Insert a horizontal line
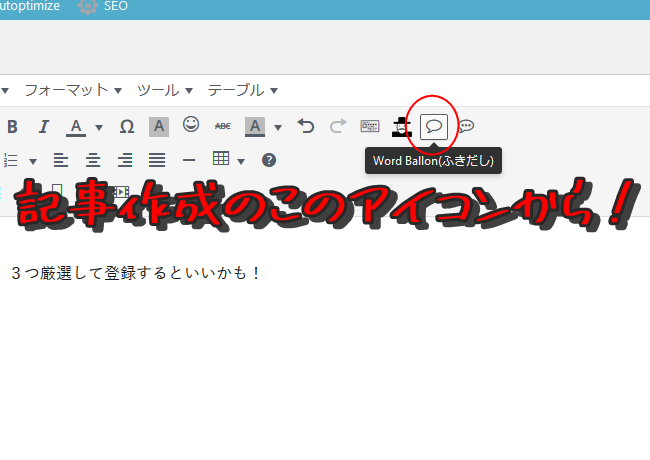 click(x=189, y=160)
